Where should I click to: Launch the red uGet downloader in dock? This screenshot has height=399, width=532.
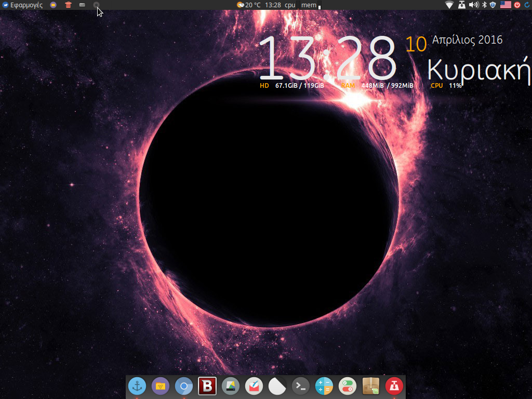coord(394,386)
